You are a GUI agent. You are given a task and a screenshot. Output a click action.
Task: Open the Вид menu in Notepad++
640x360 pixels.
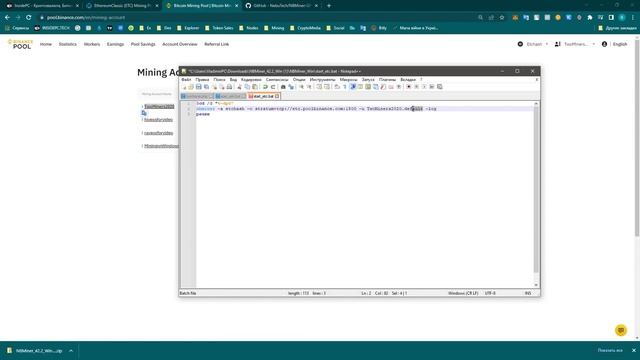tap(233, 80)
